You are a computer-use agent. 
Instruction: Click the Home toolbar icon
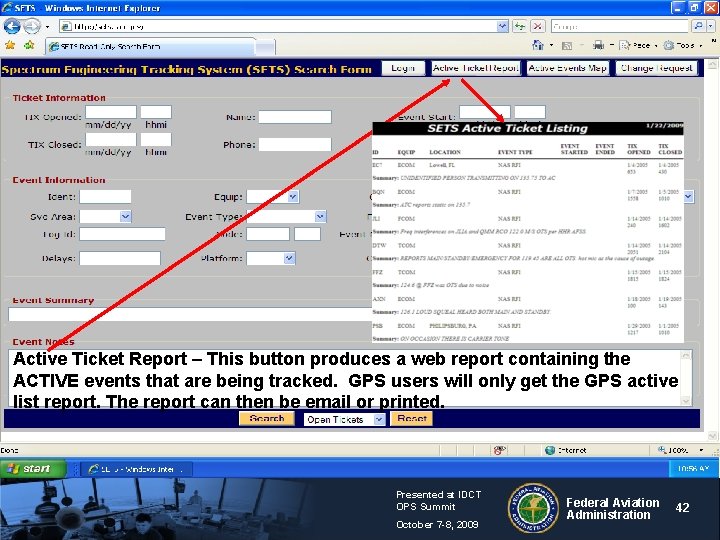click(538, 45)
